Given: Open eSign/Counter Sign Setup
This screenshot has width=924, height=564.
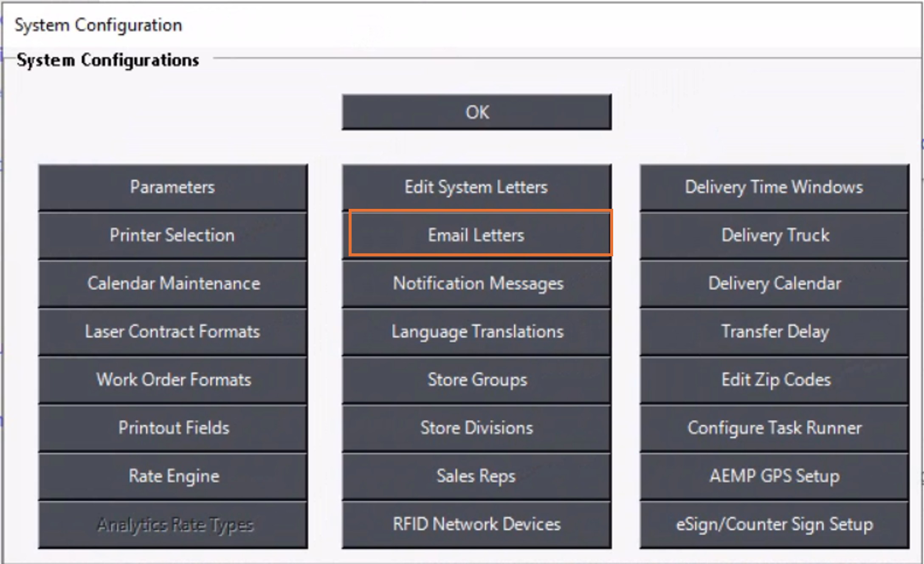Looking at the screenshot, I should [x=774, y=525].
